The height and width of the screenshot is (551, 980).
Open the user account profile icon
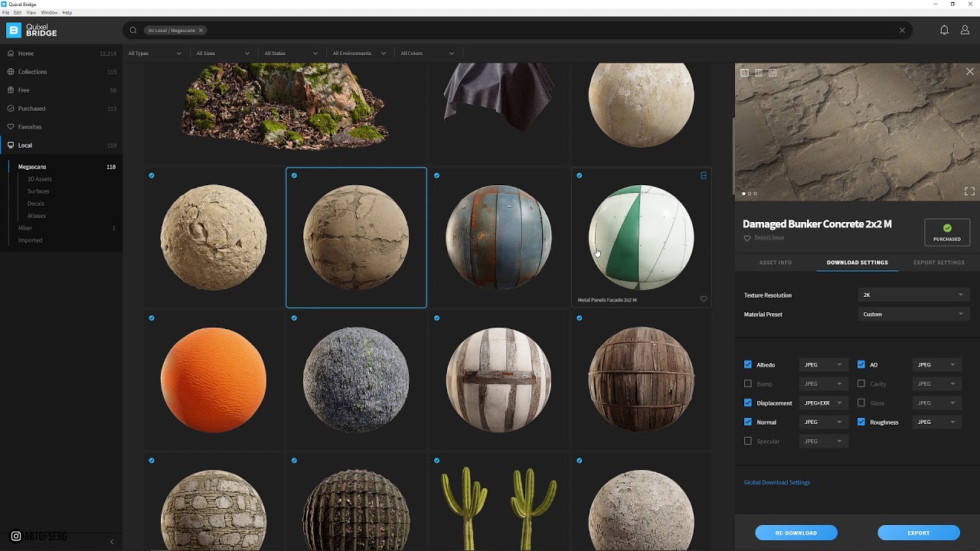(965, 31)
